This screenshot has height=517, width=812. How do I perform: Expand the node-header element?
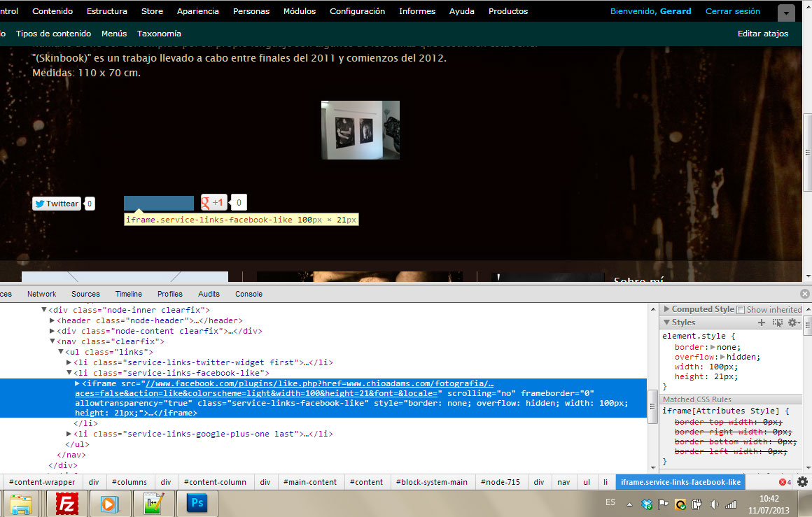pyautogui.click(x=52, y=320)
